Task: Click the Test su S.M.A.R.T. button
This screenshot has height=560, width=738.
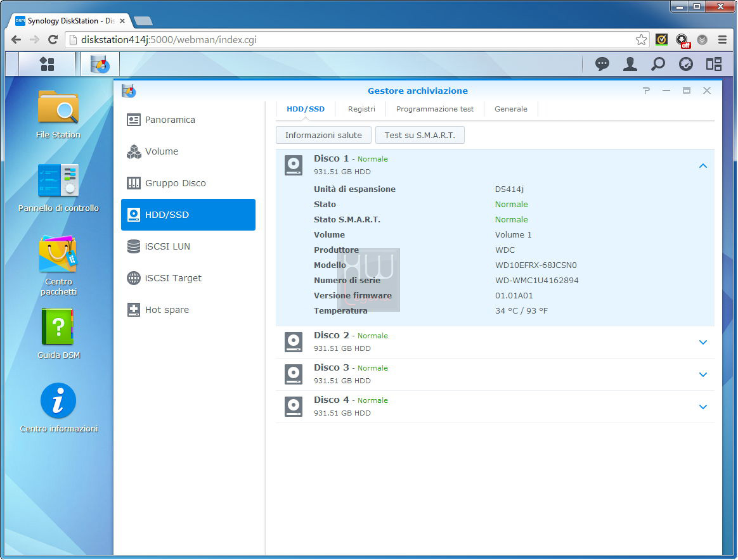Action: click(x=420, y=135)
